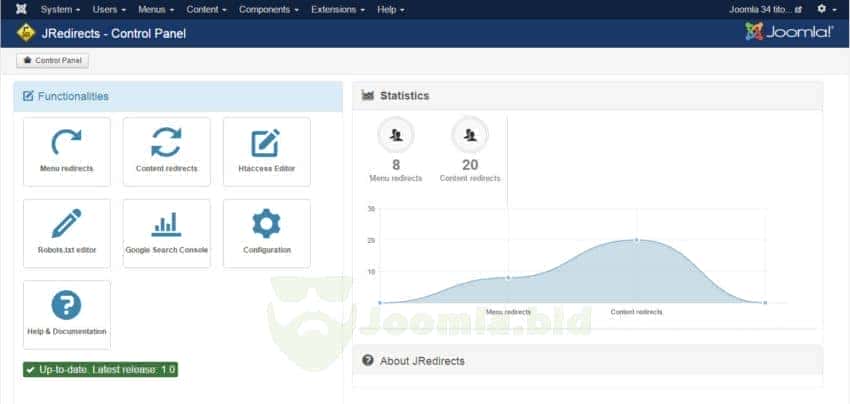
Task: Click the Statistics panel title
Action: pos(404,96)
